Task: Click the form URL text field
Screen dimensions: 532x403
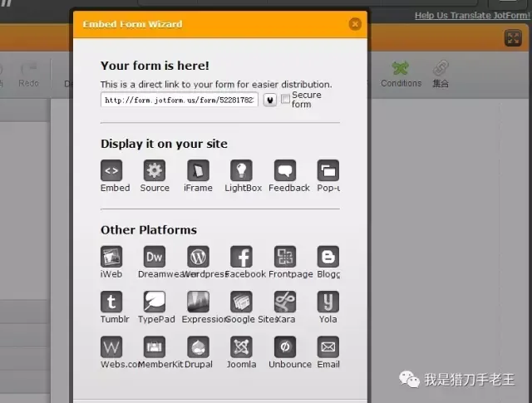Action: [180, 100]
